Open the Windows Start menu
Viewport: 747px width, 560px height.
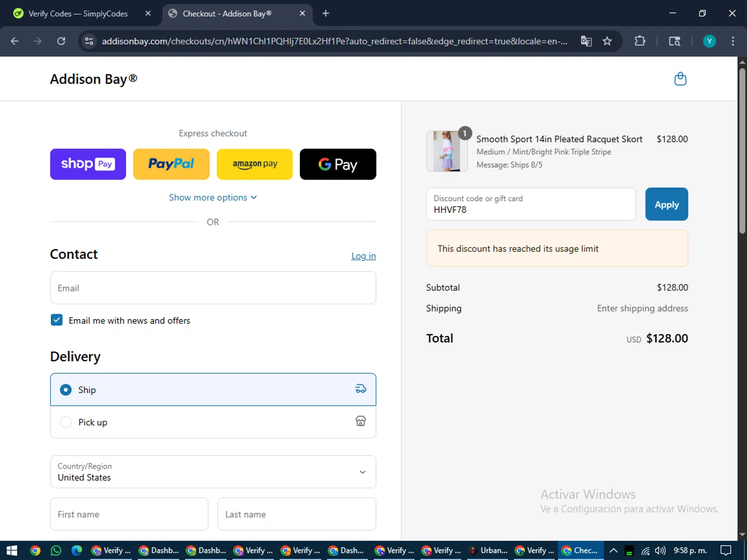pyautogui.click(x=12, y=551)
